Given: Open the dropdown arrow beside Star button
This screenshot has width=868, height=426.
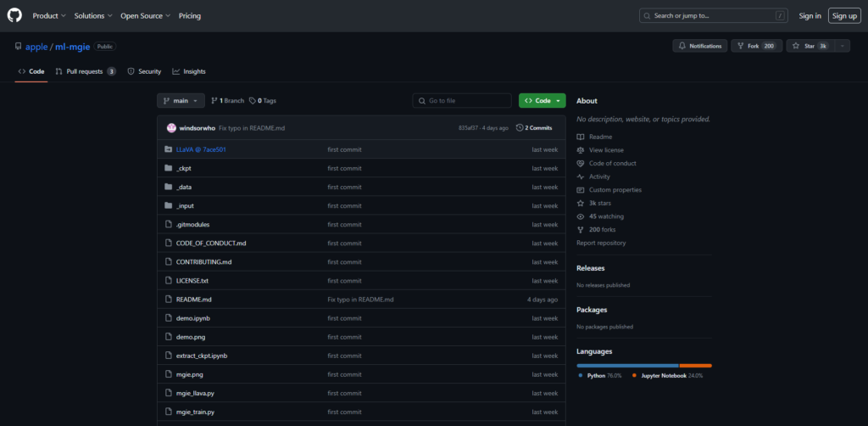Looking at the screenshot, I should [x=842, y=46].
